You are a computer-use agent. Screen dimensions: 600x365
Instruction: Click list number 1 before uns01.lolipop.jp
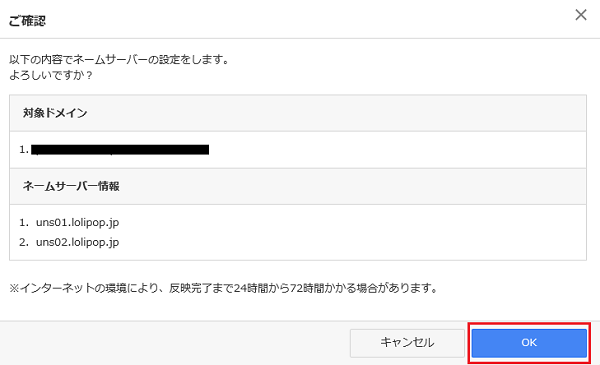pyautogui.click(x=24, y=222)
